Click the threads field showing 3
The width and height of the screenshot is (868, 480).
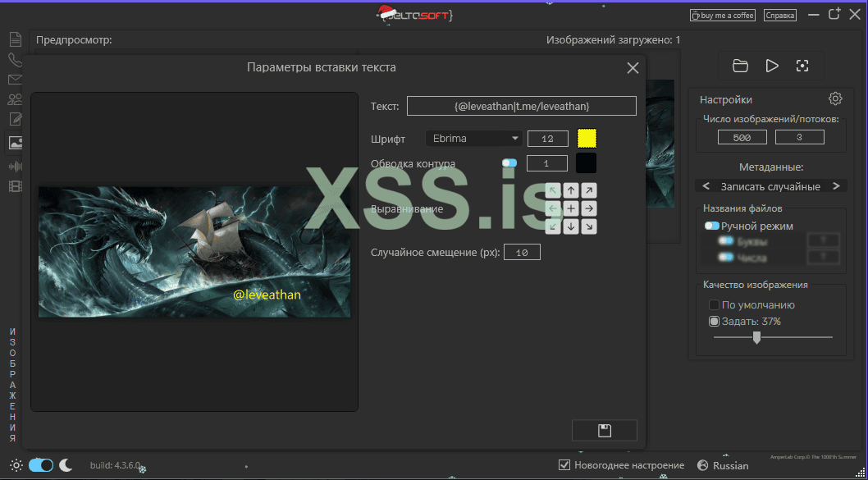pos(799,137)
